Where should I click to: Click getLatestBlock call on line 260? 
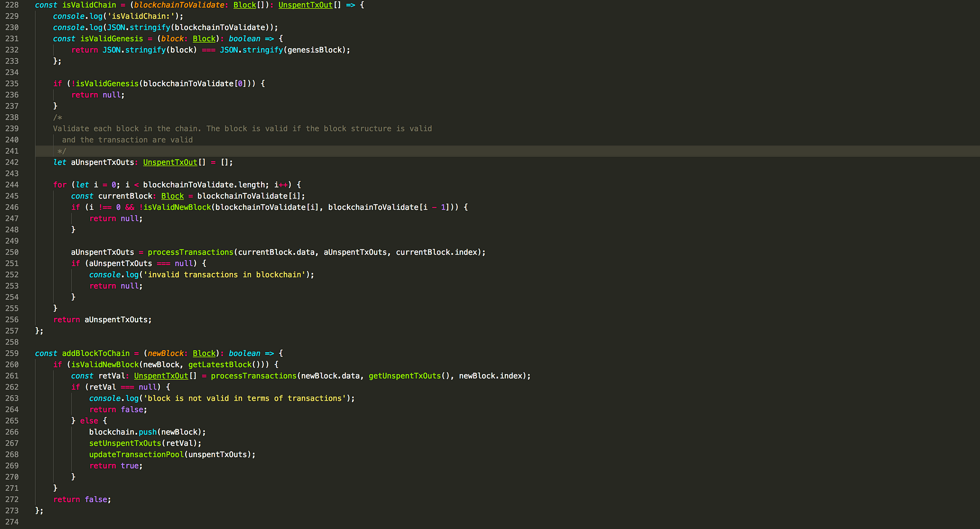point(220,365)
